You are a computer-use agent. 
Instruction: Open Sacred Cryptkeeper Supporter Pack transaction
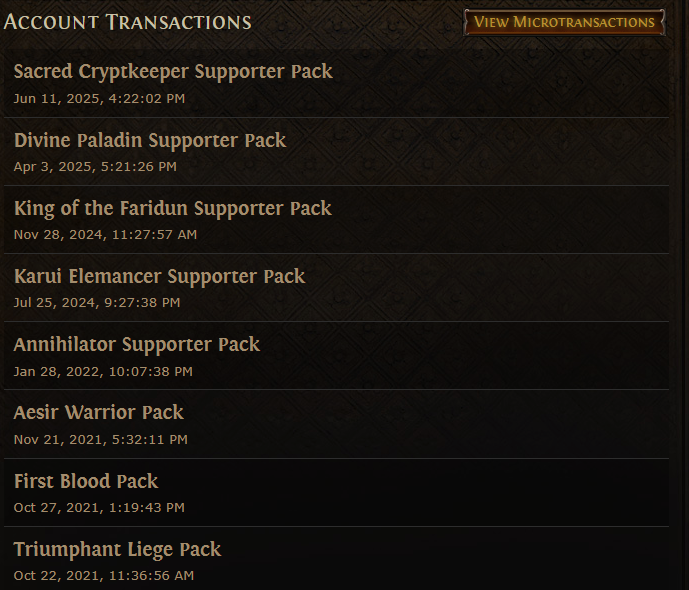173,72
